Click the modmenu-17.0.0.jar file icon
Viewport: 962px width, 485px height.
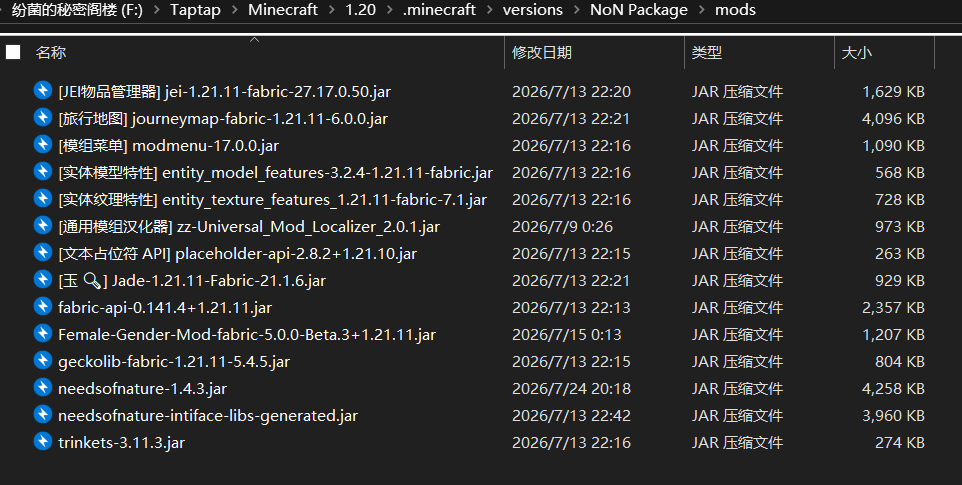42,145
